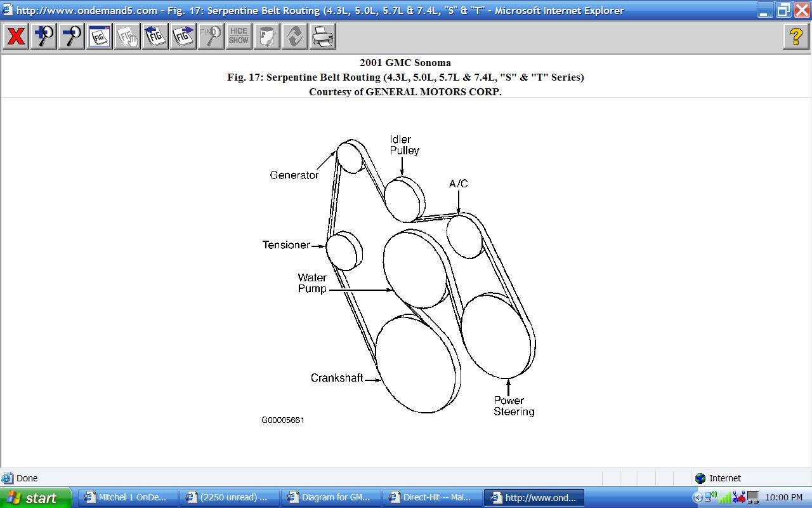The height and width of the screenshot is (508, 812).
Task: Click the Internet zone globe icon
Action: click(700, 478)
